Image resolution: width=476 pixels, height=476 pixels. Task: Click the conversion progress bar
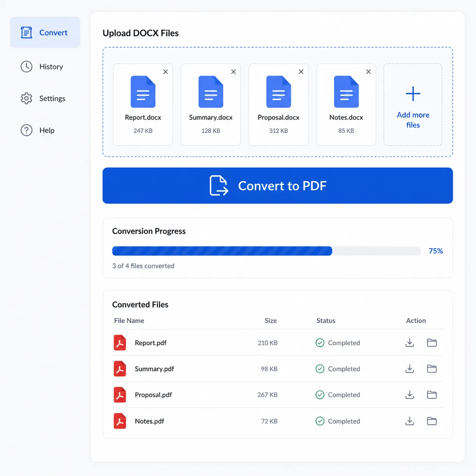pyautogui.click(x=266, y=251)
